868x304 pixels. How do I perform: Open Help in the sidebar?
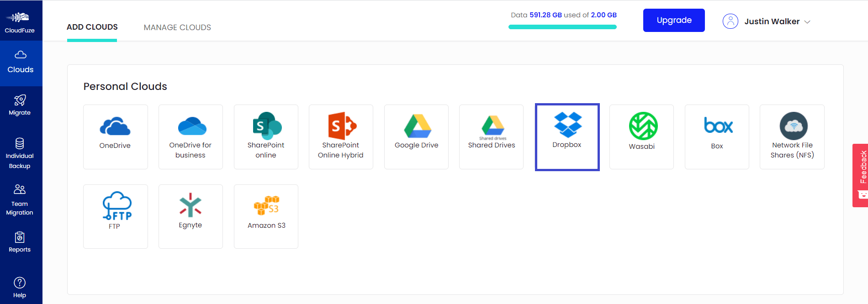(x=20, y=288)
